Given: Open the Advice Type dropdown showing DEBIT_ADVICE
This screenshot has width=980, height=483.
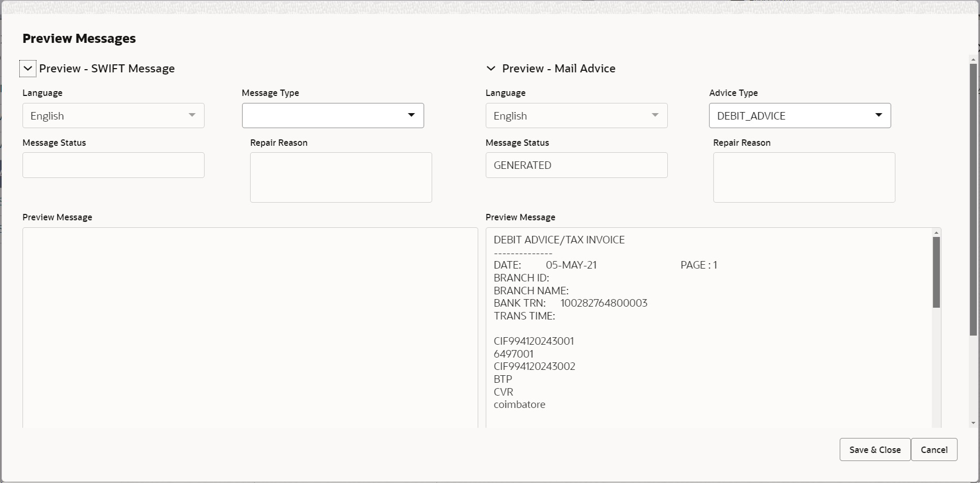Looking at the screenshot, I should coord(800,116).
